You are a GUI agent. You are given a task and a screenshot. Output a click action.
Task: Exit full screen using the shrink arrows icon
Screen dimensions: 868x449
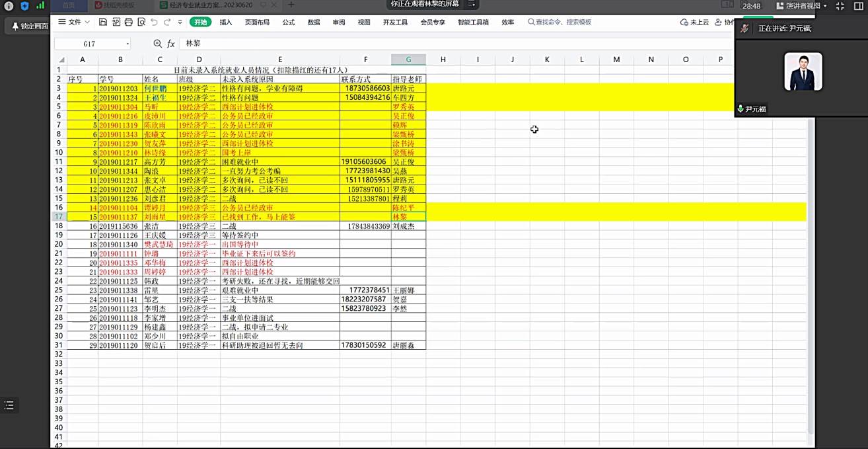point(840,6)
